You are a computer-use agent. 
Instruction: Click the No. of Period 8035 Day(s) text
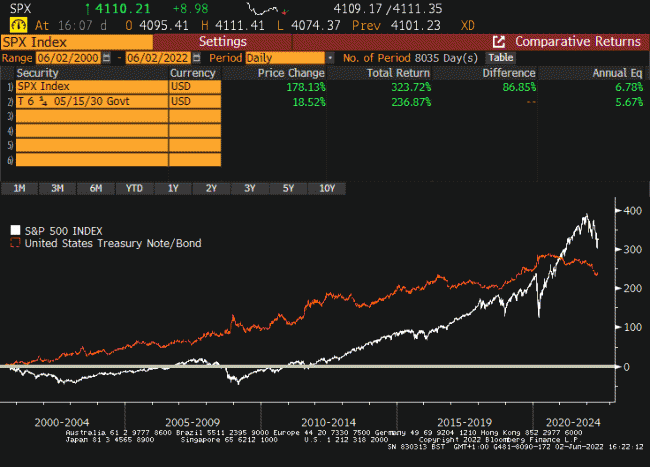coord(410,58)
